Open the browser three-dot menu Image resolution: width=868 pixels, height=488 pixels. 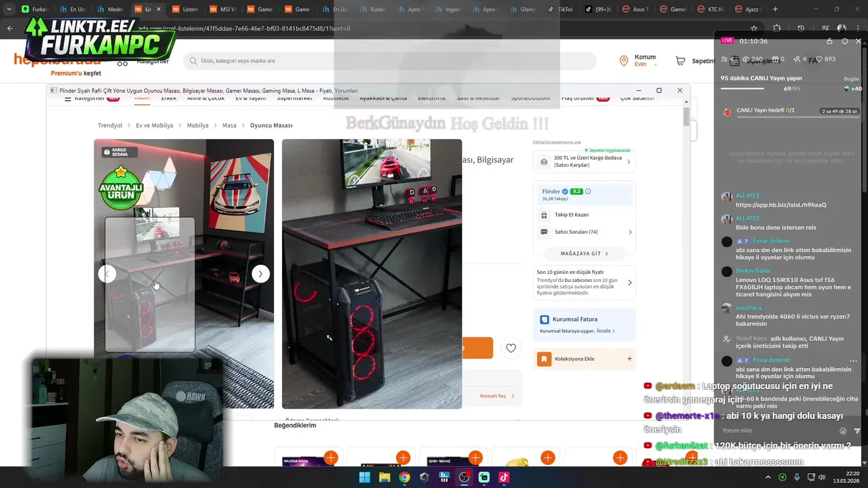[x=859, y=28]
